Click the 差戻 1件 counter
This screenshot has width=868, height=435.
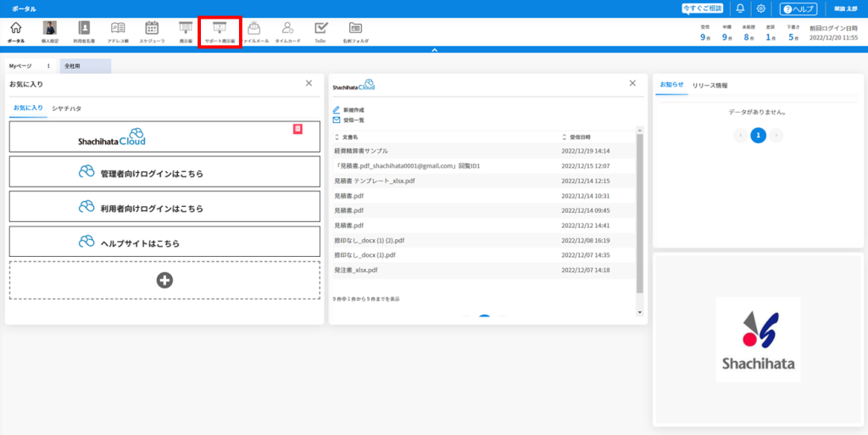pos(771,34)
